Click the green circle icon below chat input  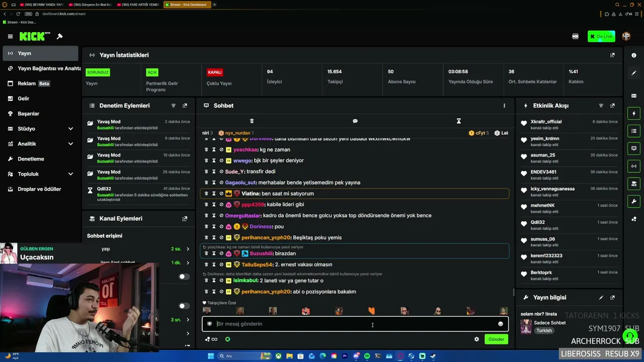(x=227, y=339)
